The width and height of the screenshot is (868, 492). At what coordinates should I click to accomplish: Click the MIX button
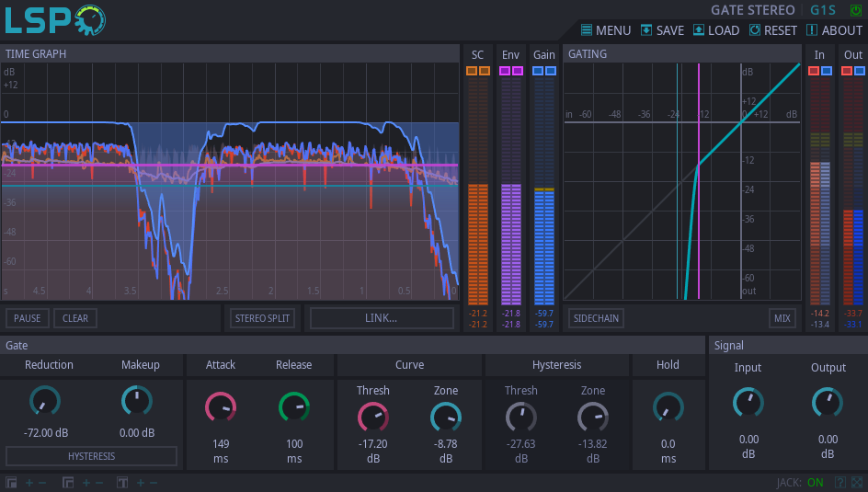[782, 318]
